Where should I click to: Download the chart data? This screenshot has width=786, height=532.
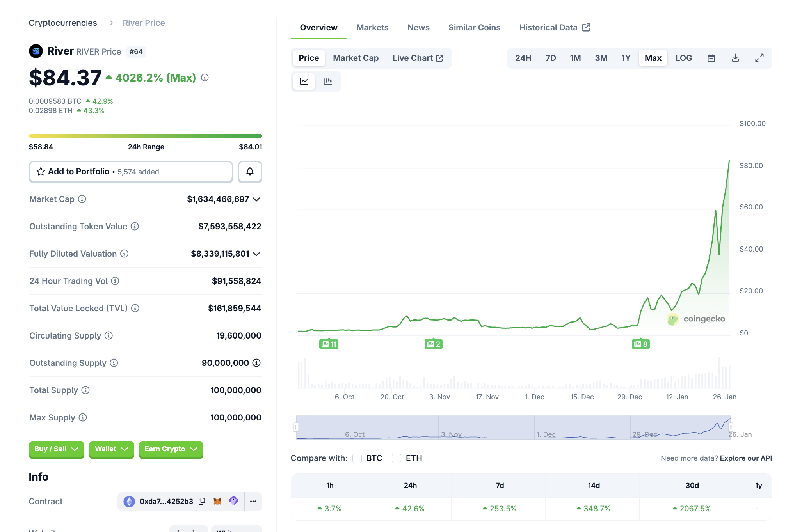(x=735, y=58)
